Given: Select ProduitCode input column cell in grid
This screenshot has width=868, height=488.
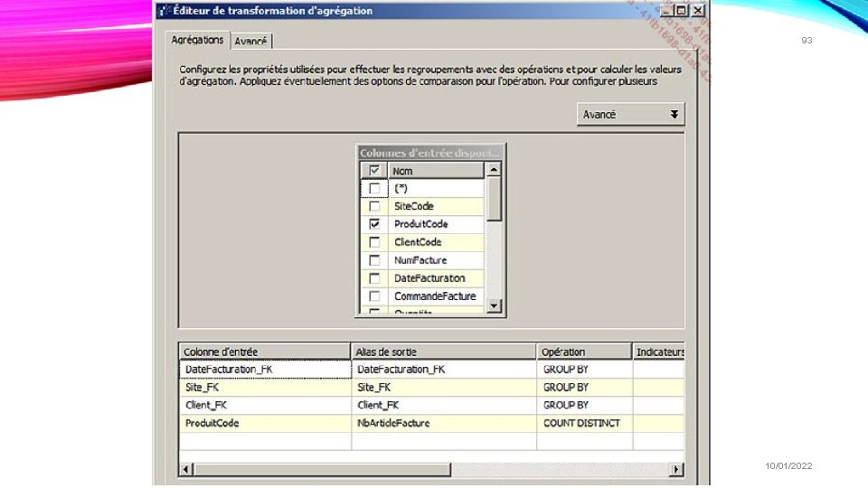Looking at the screenshot, I should click(265, 423).
